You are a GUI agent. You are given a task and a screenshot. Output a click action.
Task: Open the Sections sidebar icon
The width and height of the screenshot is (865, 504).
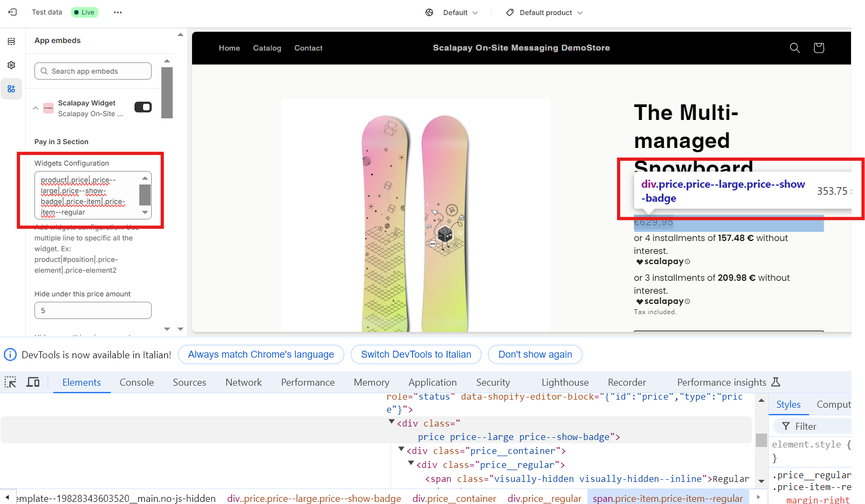tap(11, 41)
